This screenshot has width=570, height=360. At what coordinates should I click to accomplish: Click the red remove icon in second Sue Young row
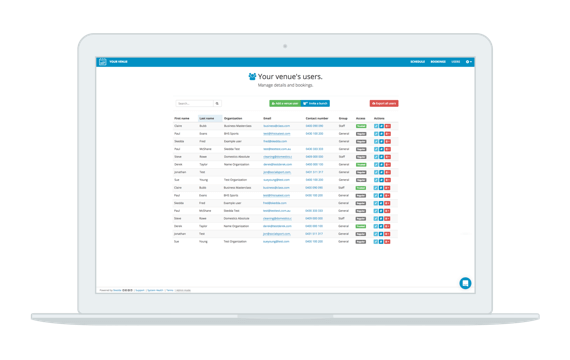click(x=388, y=242)
